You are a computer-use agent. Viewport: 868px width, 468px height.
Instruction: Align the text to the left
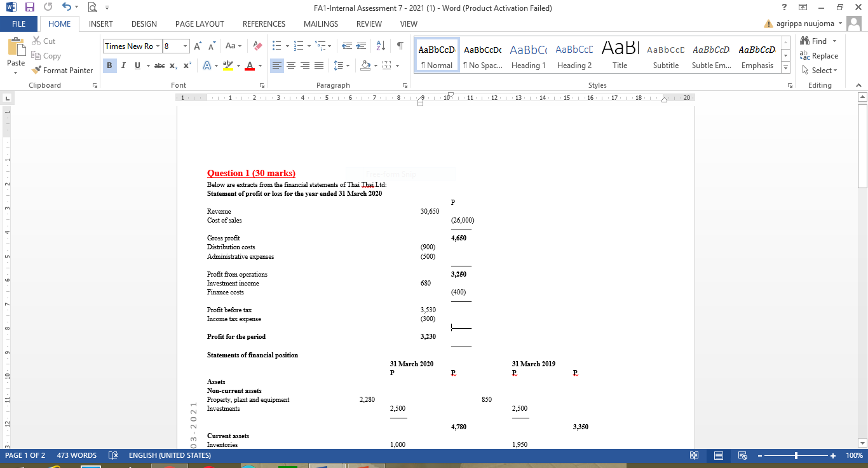point(277,65)
